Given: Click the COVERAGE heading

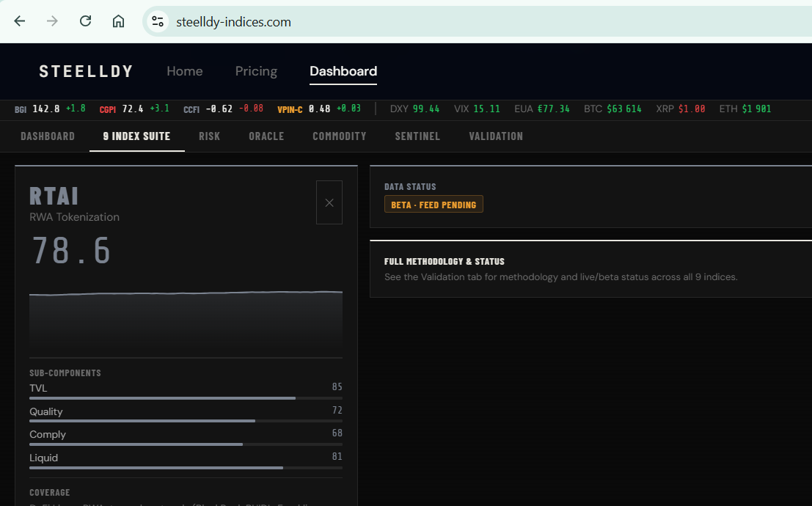Looking at the screenshot, I should tap(50, 493).
